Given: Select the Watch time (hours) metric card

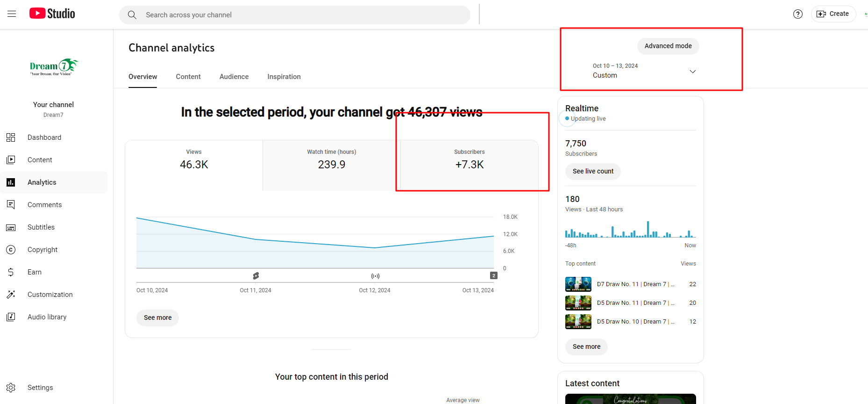Looking at the screenshot, I should [331, 165].
